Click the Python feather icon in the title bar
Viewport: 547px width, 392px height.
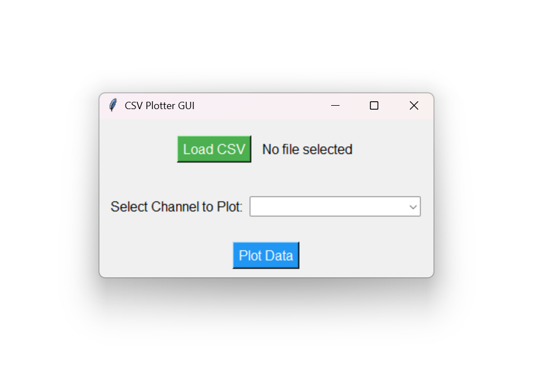pyautogui.click(x=112, y=105)
